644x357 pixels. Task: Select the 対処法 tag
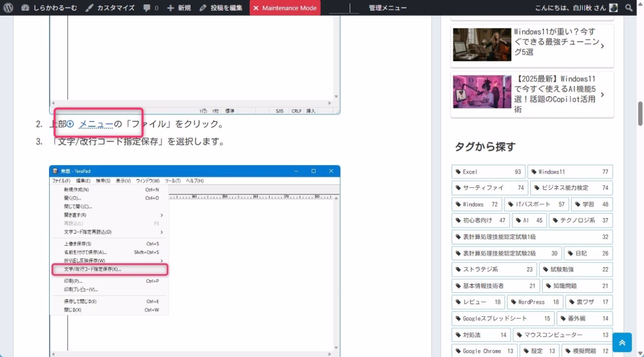[x=481, y=335]
